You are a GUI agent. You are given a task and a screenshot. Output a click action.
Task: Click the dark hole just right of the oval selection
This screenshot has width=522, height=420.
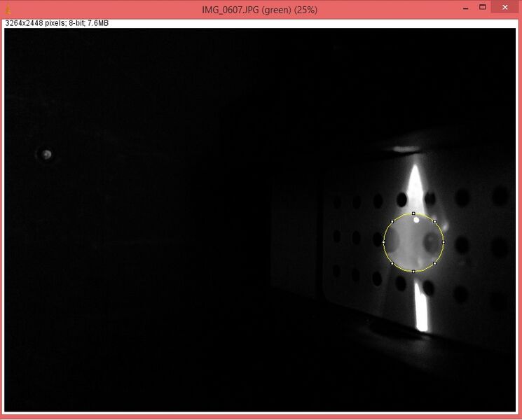pos(462,244)
